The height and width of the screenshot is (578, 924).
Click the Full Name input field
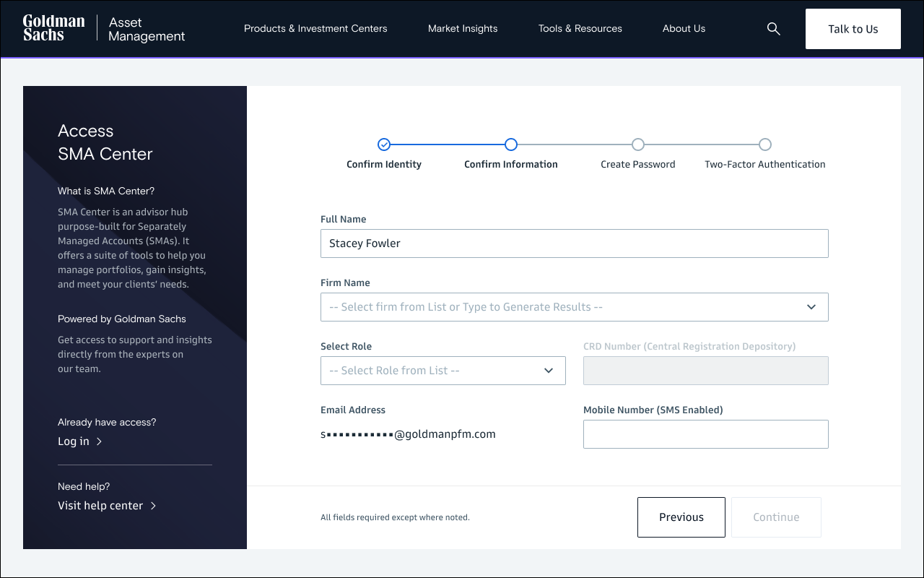pyautogui.click(x=574, y=243)
